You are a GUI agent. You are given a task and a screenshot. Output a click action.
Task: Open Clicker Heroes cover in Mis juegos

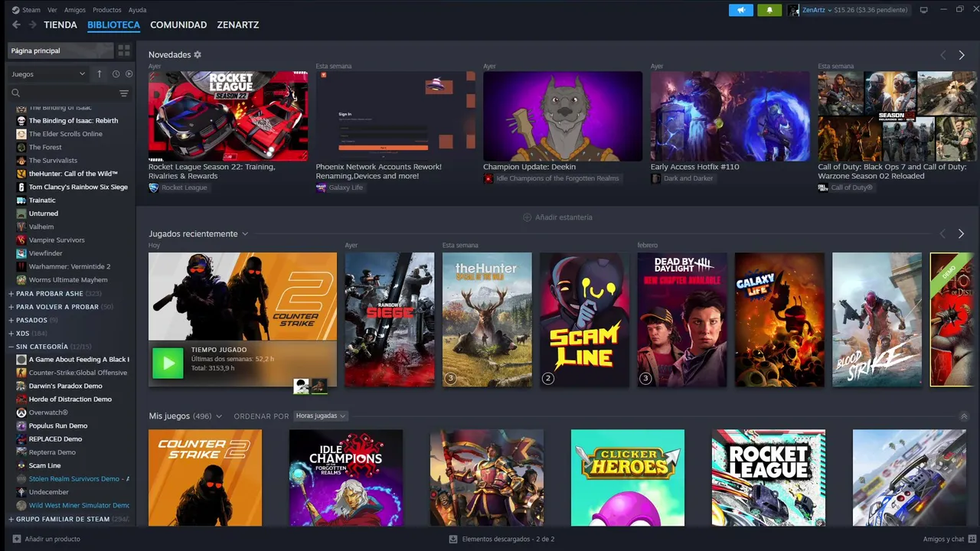(x=628, y=478)
